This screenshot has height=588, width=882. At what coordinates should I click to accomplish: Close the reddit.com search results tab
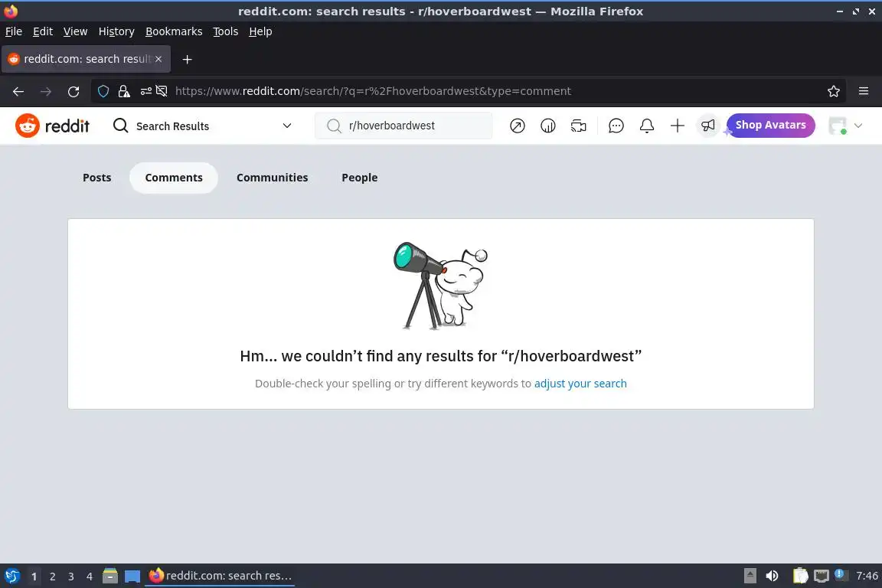158,59
